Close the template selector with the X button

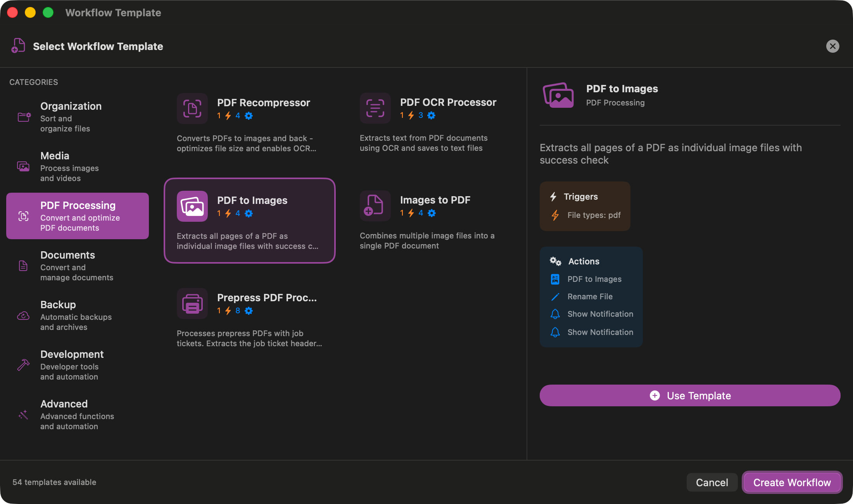coord(832,46)
